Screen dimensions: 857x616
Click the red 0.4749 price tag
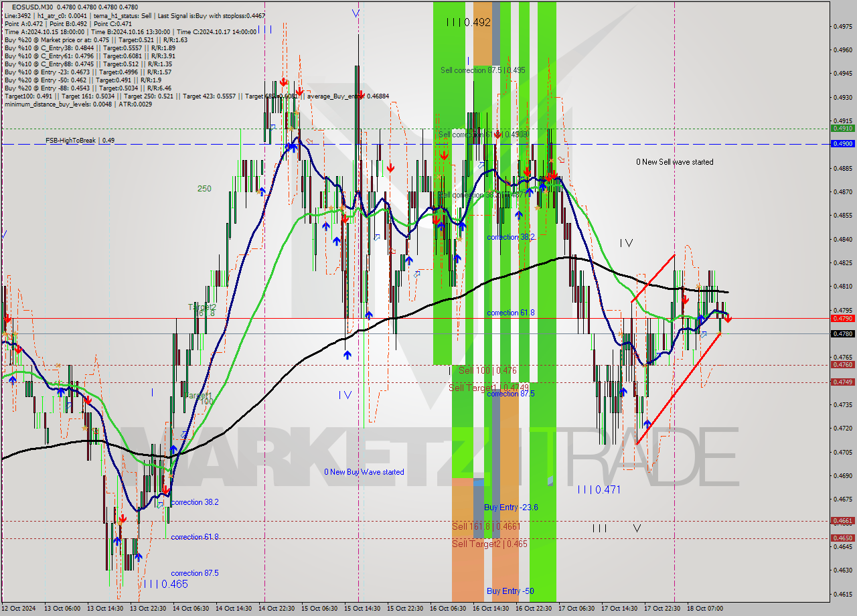click(842, 382)
